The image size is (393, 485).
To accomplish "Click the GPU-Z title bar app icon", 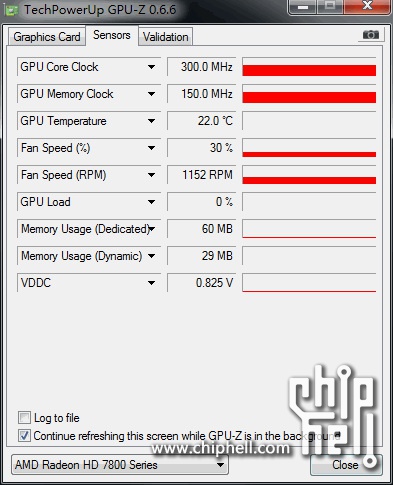I will (x=12, y=10).
